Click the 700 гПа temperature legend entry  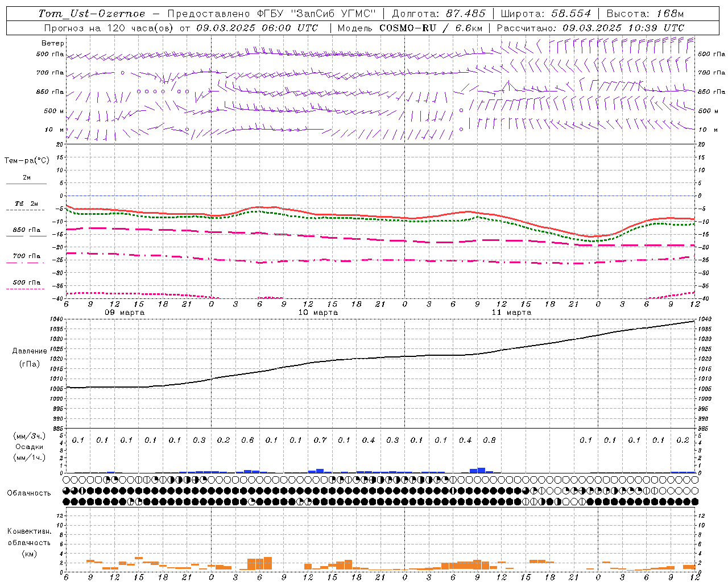pyautogui.click(x=26, y=256)
